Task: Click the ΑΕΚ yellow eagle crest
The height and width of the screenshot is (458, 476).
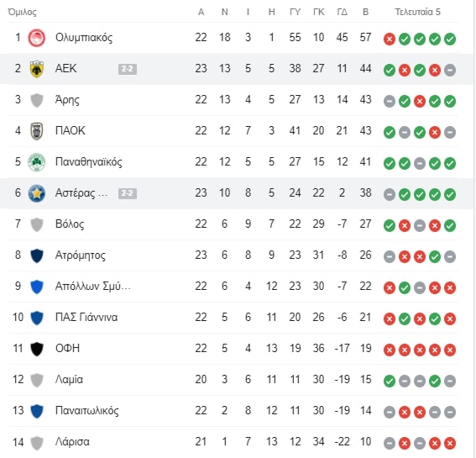Action: coord(37,69)
